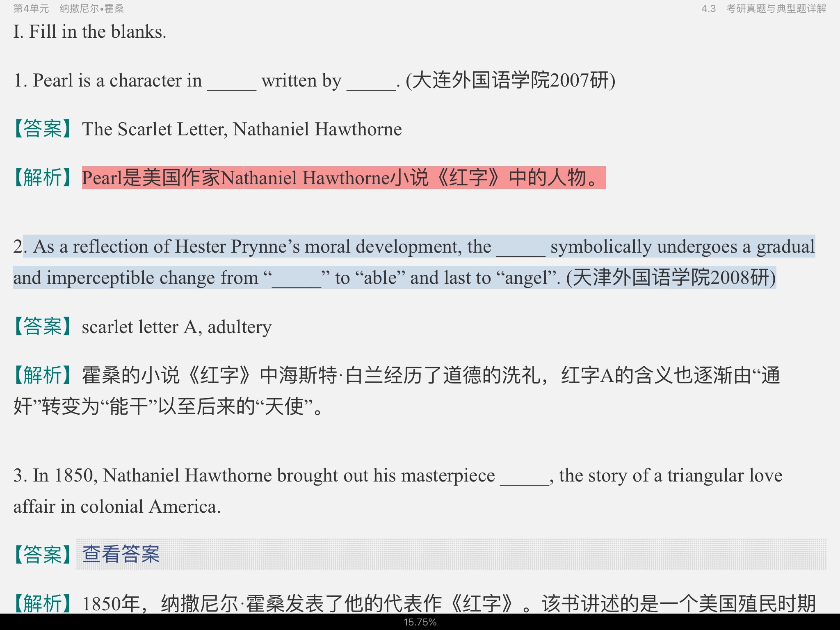Tap the analysis text starting with 1850年
Viewport: 840px width, 630px height.
[x=449, y=604]
